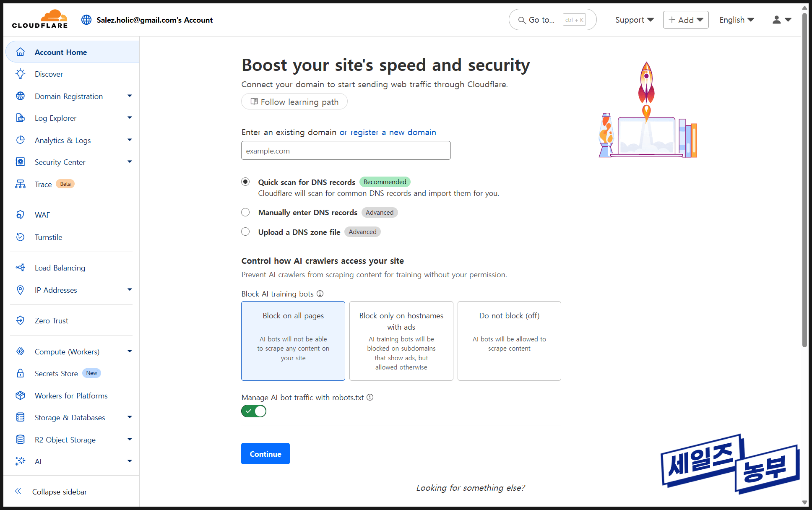Click the Load Balancing icon
The width and height of the screenshot is (812, 510).
(20, 268)
